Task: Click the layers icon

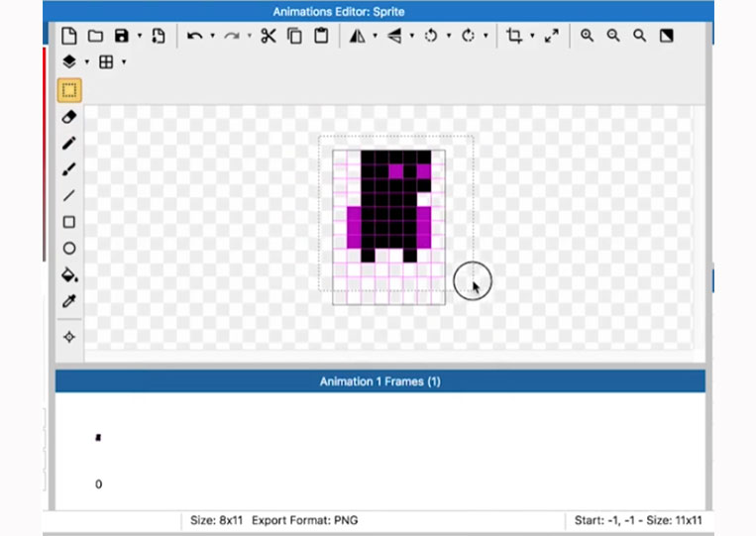Action: pos(69,61)
